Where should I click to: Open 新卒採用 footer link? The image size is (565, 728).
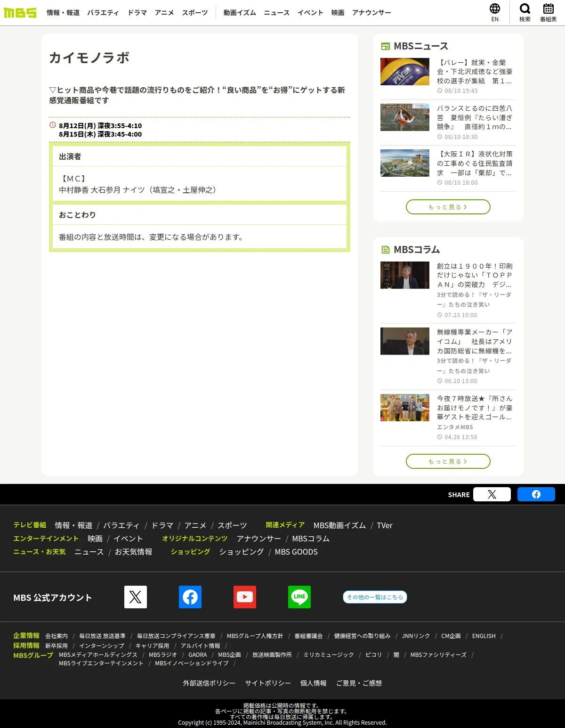click(x=56, y=646)
